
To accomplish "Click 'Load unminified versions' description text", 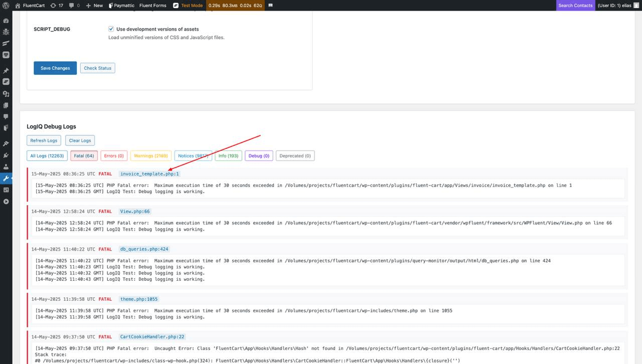I will 167,38.
